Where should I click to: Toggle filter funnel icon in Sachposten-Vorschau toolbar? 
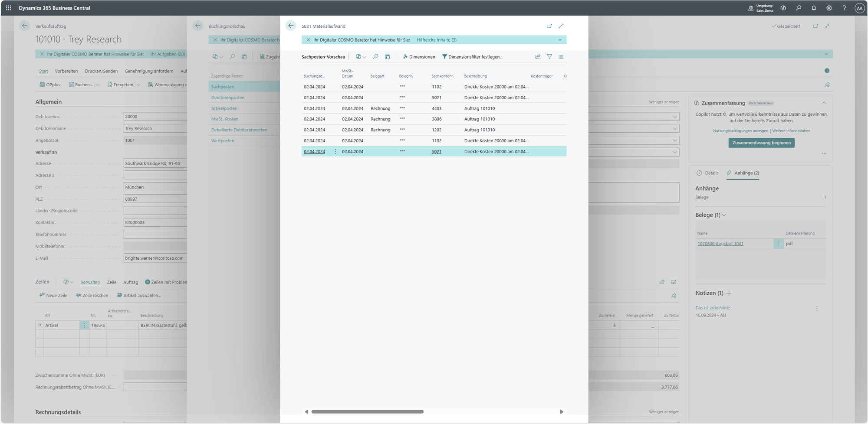tap(549, 57)
